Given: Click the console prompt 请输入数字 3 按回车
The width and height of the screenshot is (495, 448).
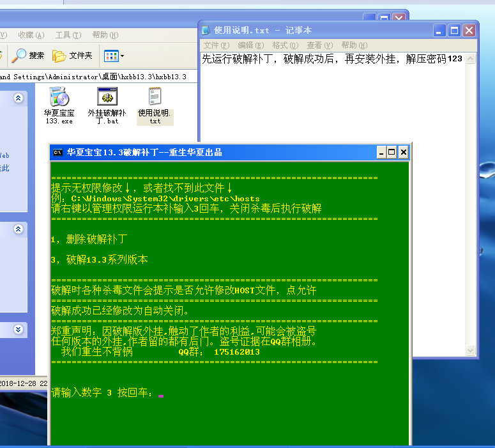Looking at the screenshot, I should pos(102,392).
